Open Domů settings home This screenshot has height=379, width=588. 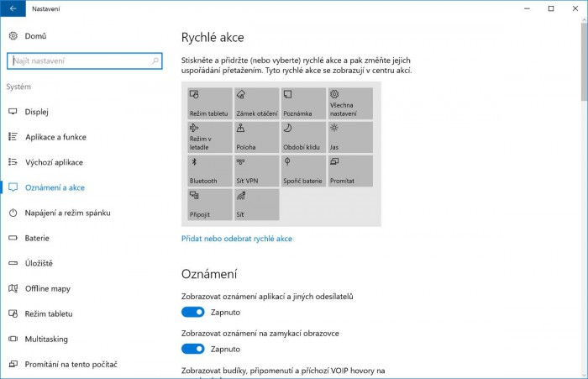[x=35, y=36]
